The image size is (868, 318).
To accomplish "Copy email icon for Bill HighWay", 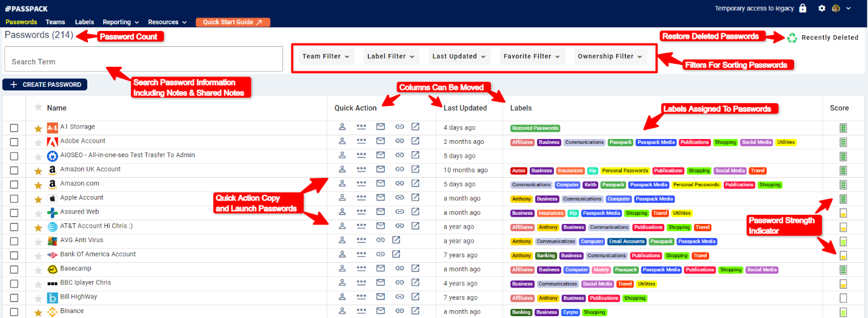I will coord(381,297).
